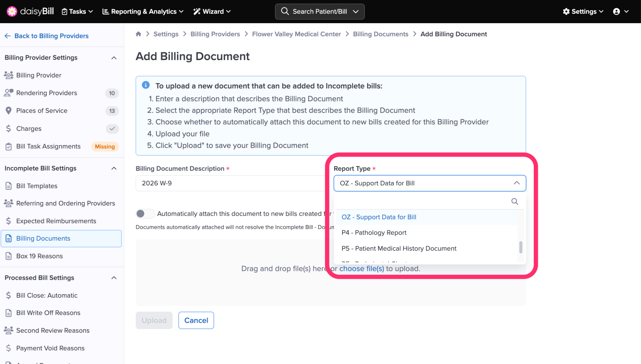Viewport: 641px width, 364px height.
Task: Click the Cancel button
Action: point(196,320)
